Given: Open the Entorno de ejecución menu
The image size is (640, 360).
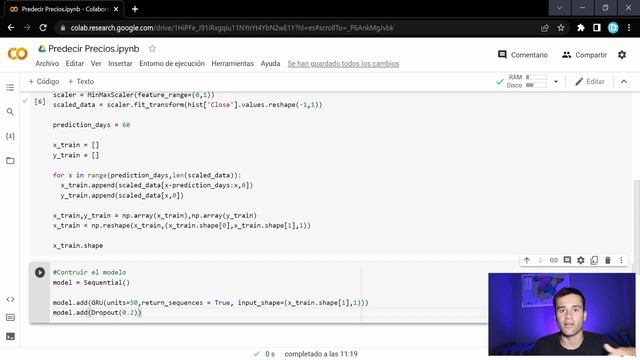Looking at the screenshot, I should pos(172,64).
